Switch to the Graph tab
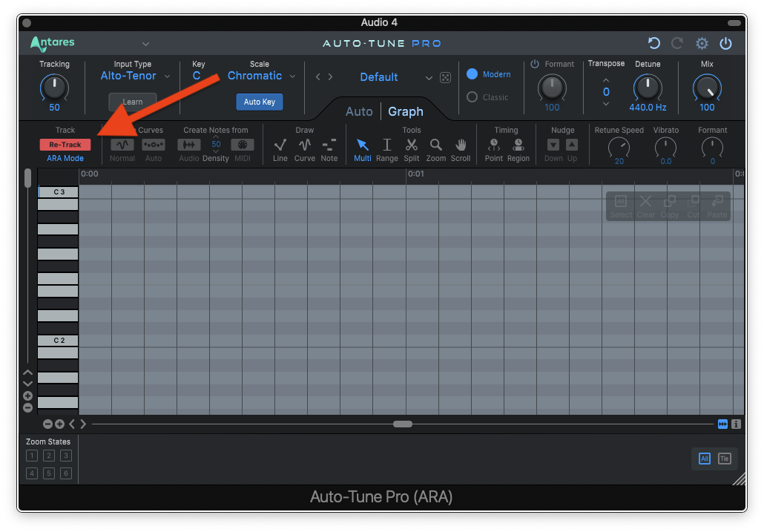764x532 pixels. pos(406,111)
